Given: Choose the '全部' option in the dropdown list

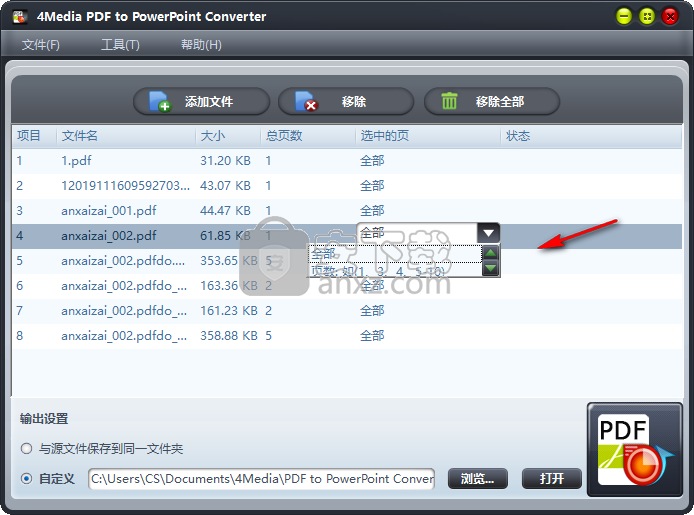Looking at the screenshot, I should point(395,254).
